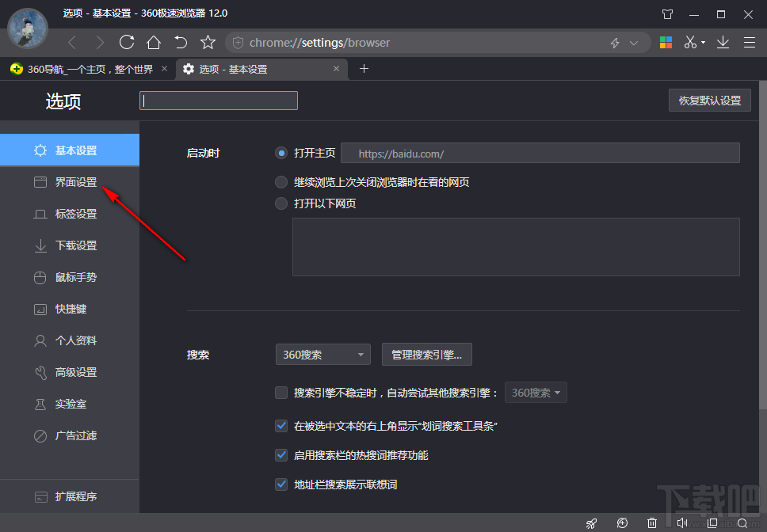Click the scissors screenshot tool icon

690,43
